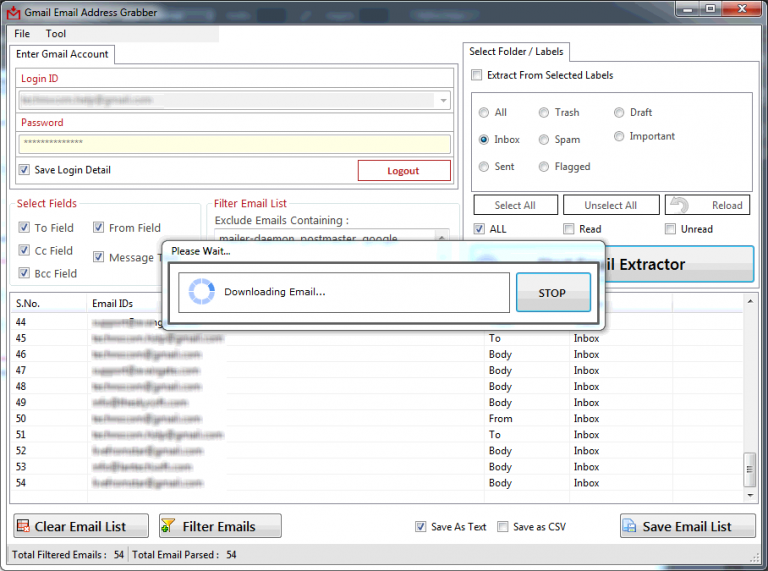Open the File menu
The image size is (768, 571).
[x=22, y=34]
